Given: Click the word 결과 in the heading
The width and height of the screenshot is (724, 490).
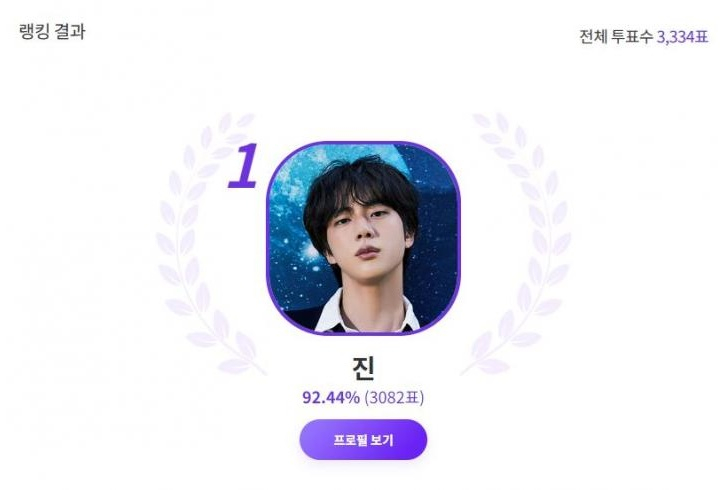Looking at the screenshot, I should point(70,31).
